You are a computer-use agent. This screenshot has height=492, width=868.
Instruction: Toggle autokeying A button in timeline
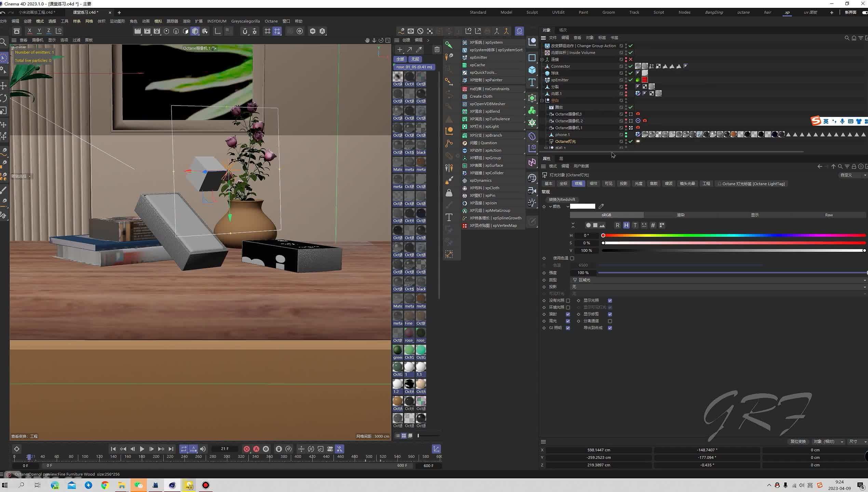256,449
